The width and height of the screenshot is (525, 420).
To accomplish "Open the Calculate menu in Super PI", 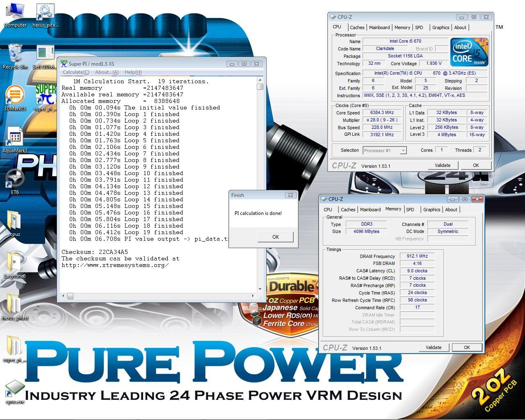I will [x=76, y=72].
